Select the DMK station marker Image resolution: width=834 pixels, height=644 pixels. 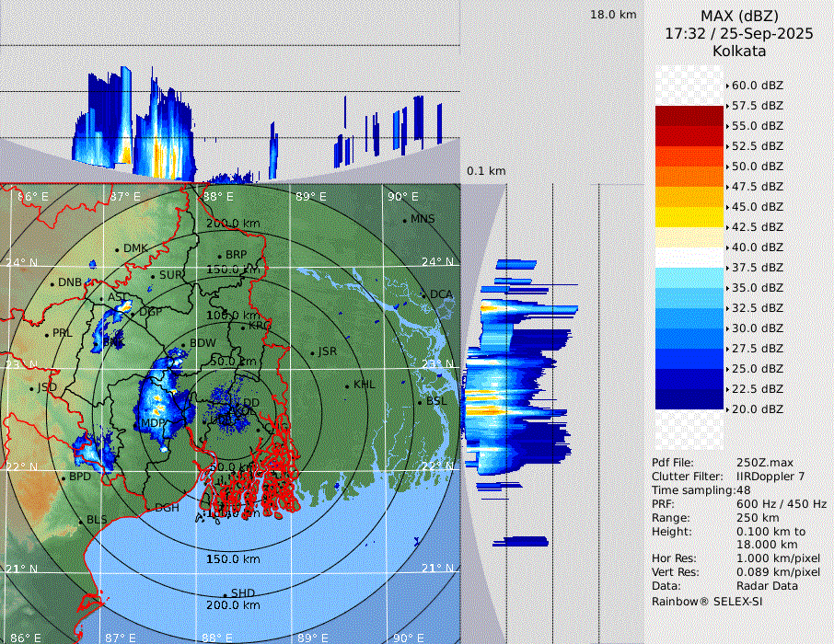pos(117,249)
